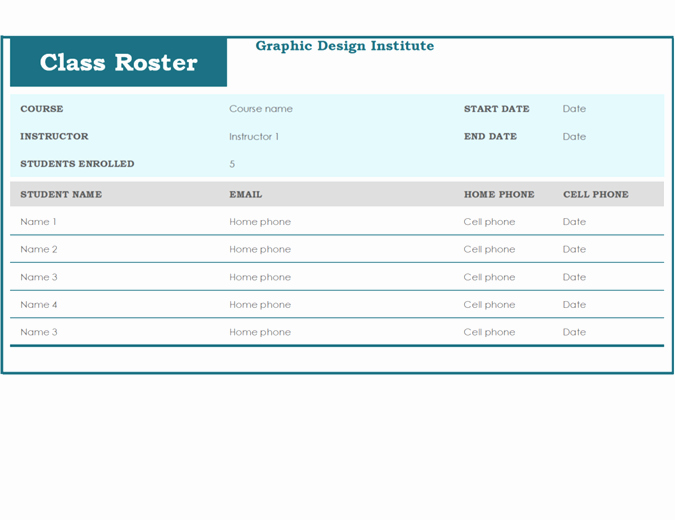Select the "STUDENT NAME" column header
The image size is (675, 520).
(61, 195)
